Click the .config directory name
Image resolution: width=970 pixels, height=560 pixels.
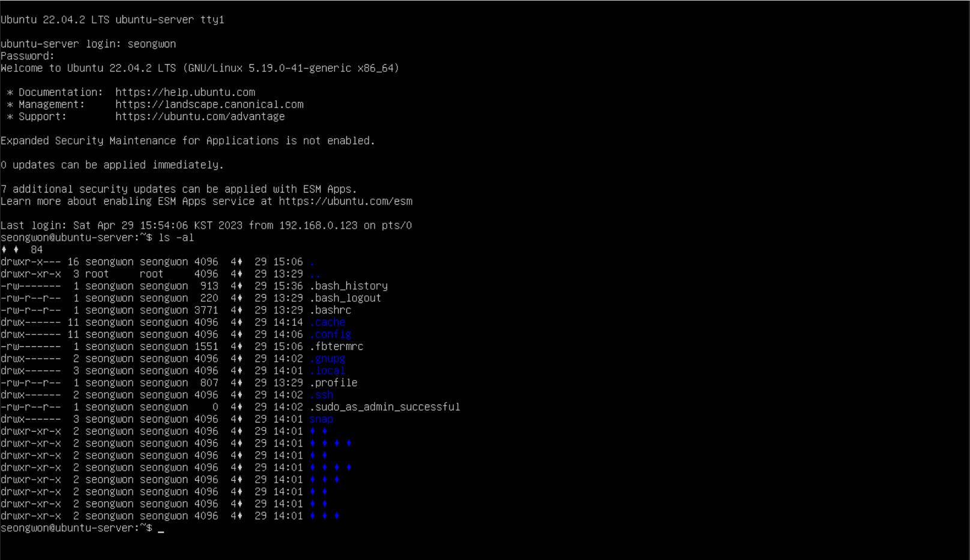pyautogui.click(x=331, y=334)
